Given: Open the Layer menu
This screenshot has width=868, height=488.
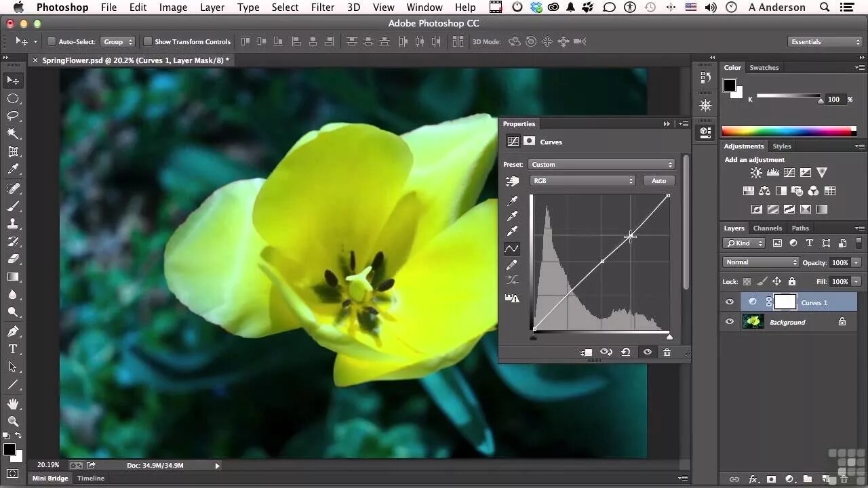Looking at the screenshot, I should [x=212, y=7].
